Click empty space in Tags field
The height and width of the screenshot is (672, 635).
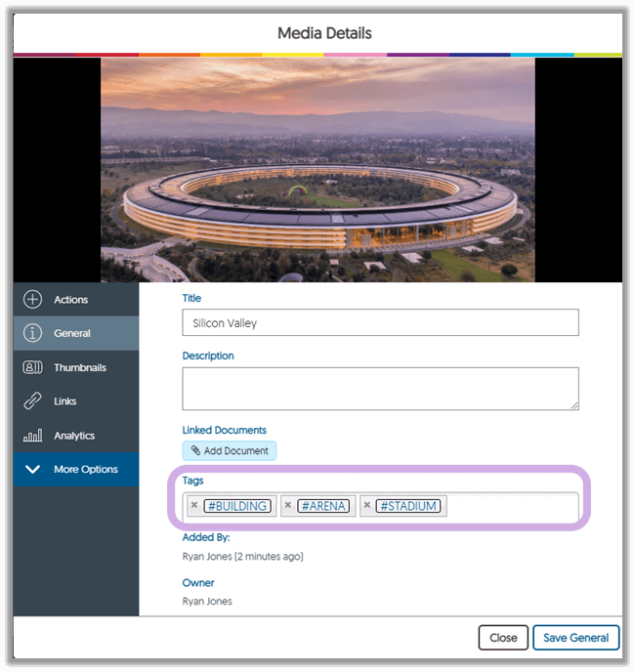510,506
